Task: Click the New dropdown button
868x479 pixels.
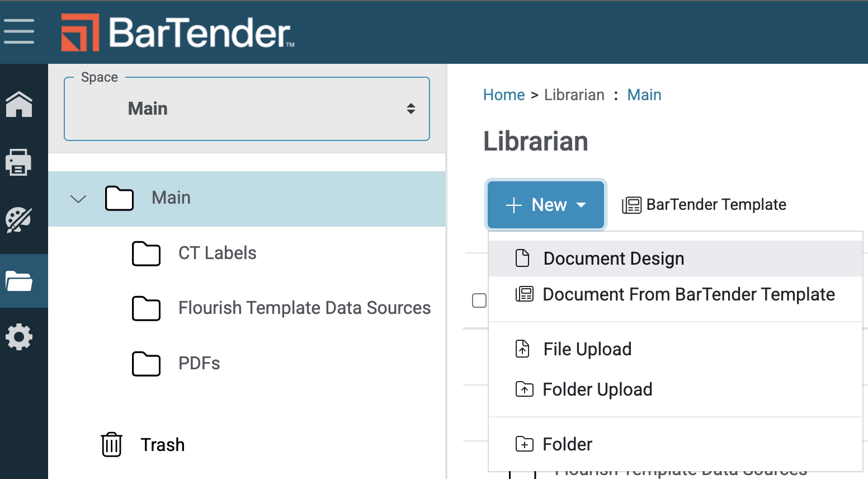Action: click(x=546, y=205)
